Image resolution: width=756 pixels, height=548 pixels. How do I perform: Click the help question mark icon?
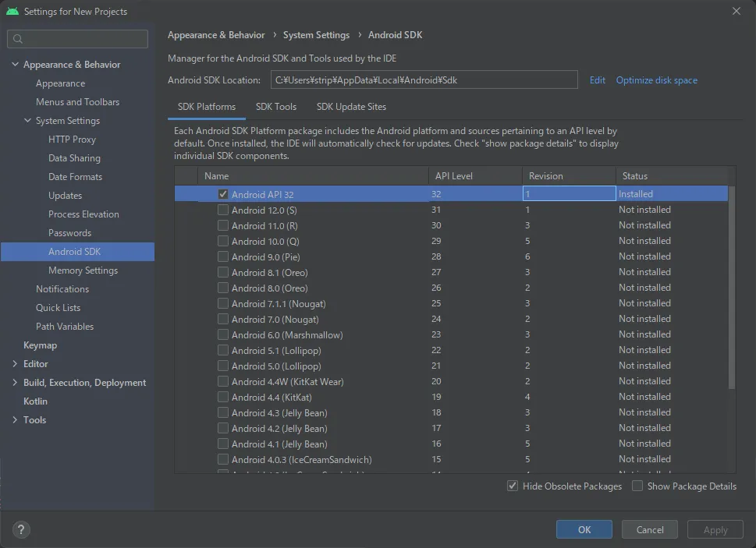(x=22, y=529)
